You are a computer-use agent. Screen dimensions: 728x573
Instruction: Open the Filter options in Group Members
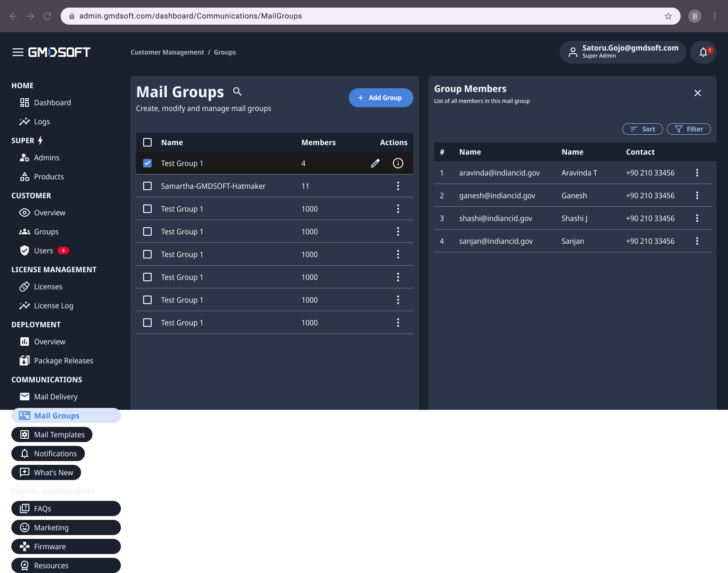point(689,129)
